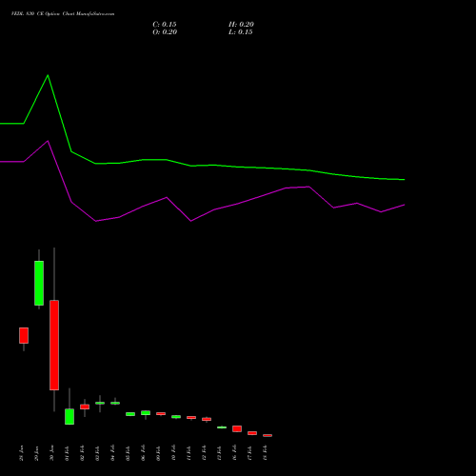The height and width of the screenshot is (476, 476).
Task: Click the red candlestick for 16 Feb
Action: point(237,428)
